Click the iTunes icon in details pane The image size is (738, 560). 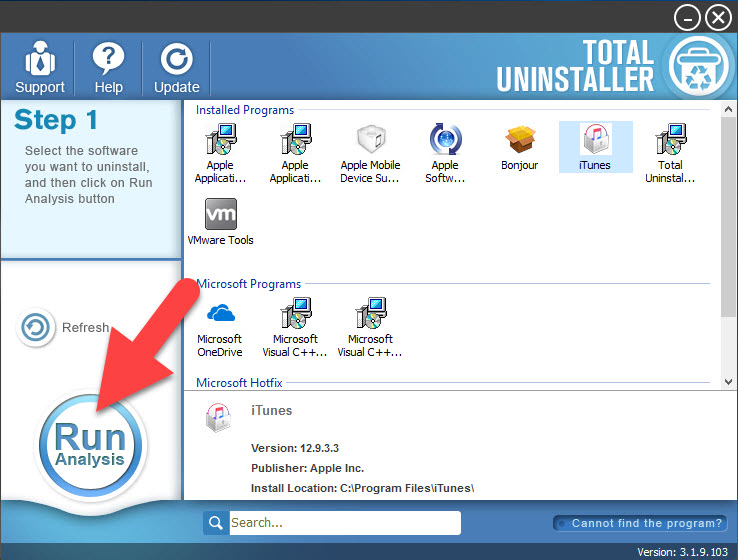click(218, 417)
